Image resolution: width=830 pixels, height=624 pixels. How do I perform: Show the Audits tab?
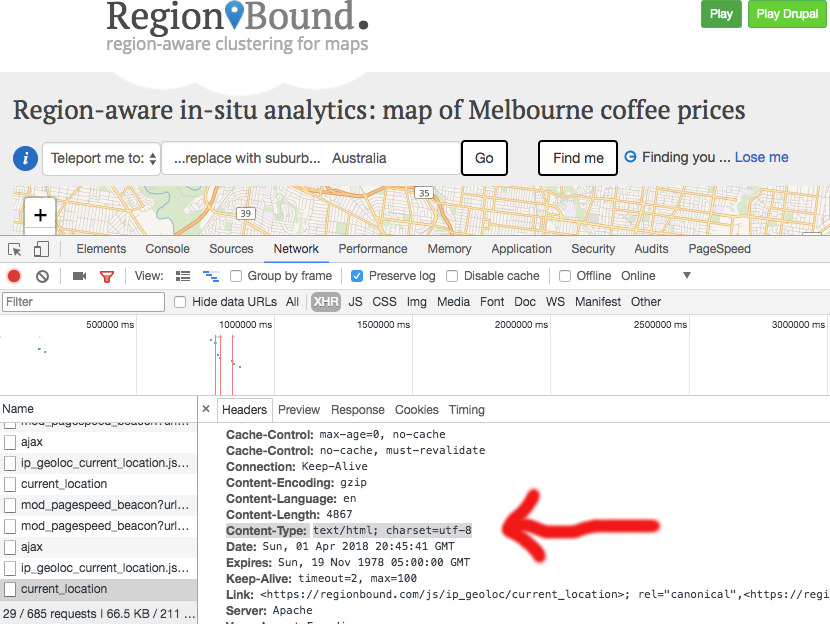tap(651, 249)
